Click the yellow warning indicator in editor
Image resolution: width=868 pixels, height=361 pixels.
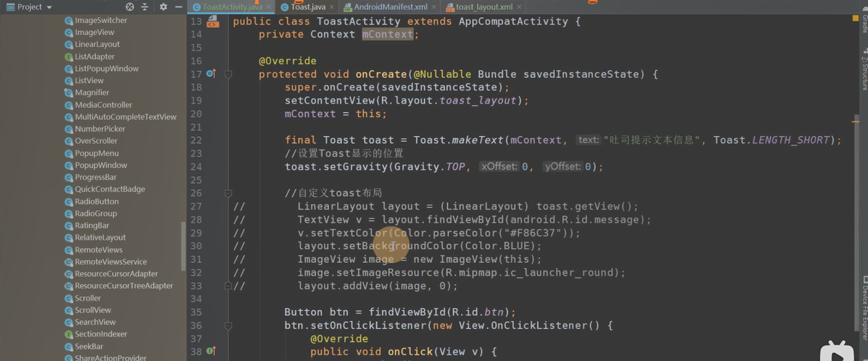(855, 19)
